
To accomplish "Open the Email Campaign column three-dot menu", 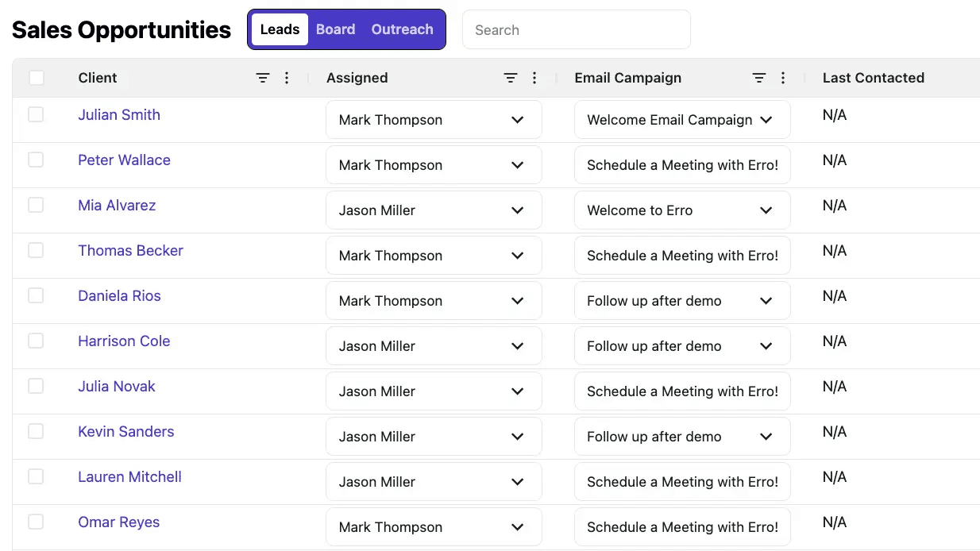I will [783, 78].
